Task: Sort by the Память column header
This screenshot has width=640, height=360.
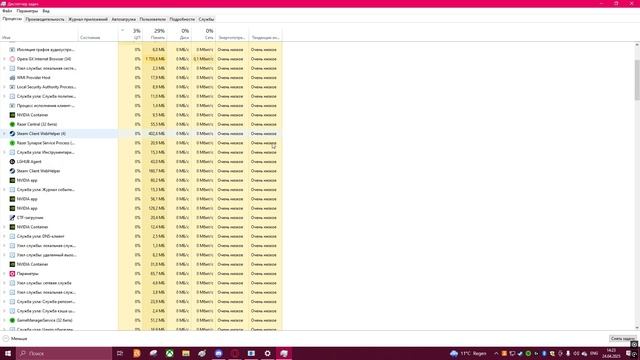Action: (x=155, y=34)
